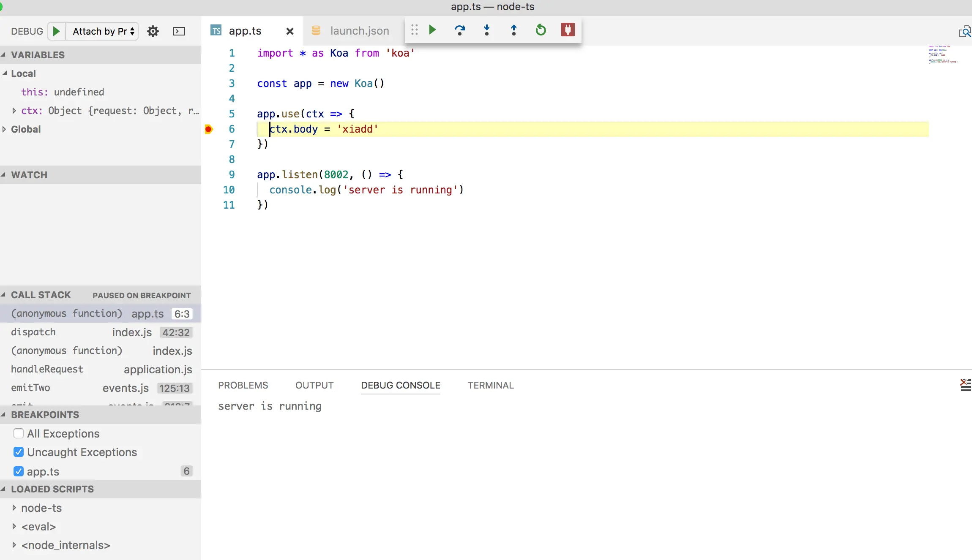The image size is (972, 560).
Task: Restart the debug session
Action: click(541, 30)
